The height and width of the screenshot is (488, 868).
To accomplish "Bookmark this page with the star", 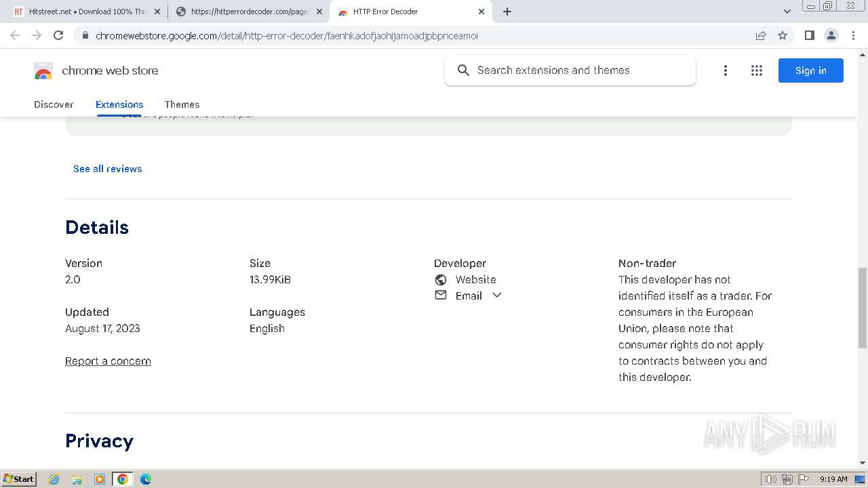I will click(783, 36).
